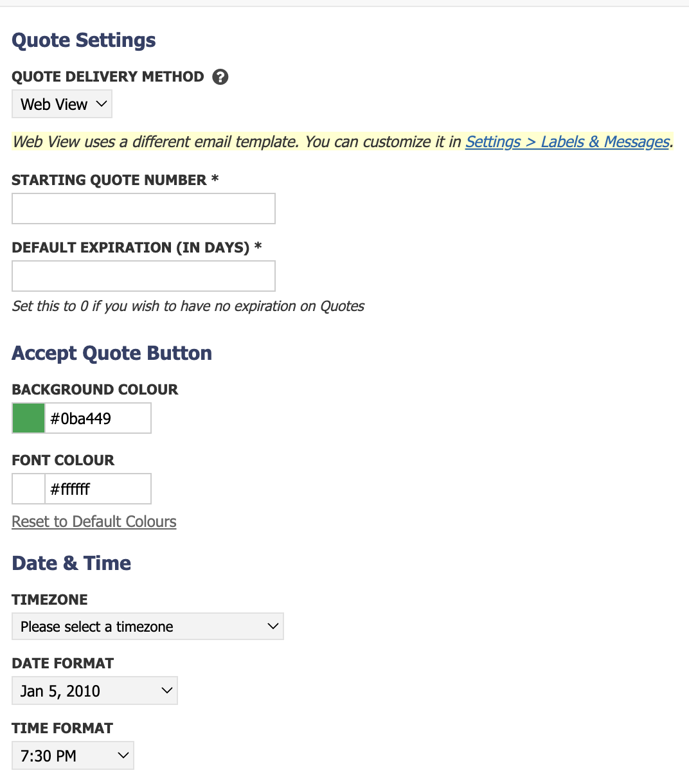Viewport: 689px width, 784px height.
Task: Click Reset to Default Colours link
Action: pyautogui.click(x=94, y=522)
